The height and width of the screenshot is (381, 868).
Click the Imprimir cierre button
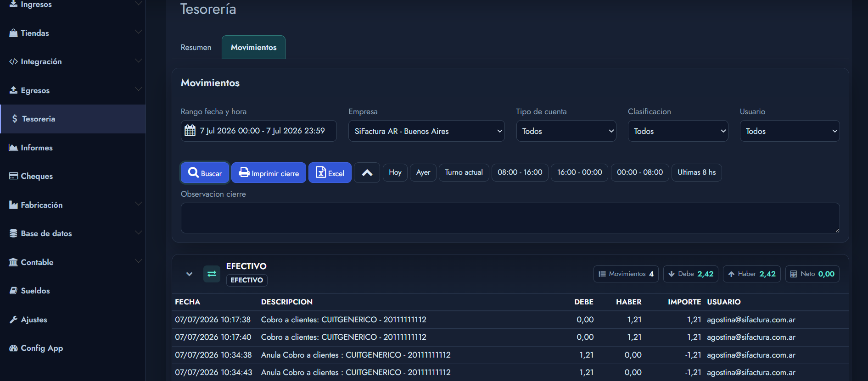(x=269, y=173)
